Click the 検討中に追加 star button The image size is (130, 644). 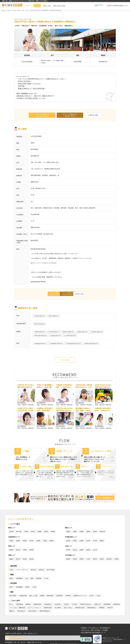(x=93, y=115)
